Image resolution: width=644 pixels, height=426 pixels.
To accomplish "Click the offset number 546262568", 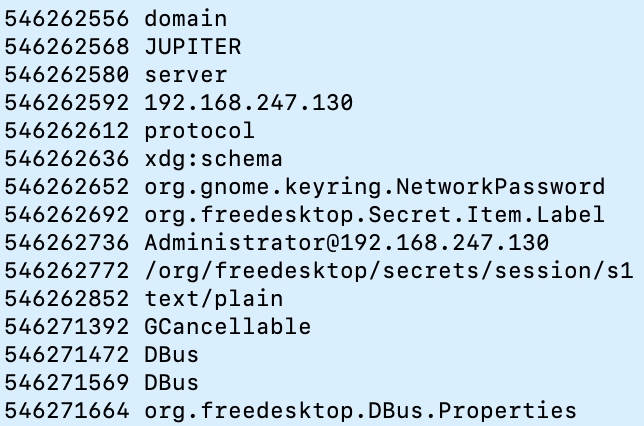I will 66,46.
